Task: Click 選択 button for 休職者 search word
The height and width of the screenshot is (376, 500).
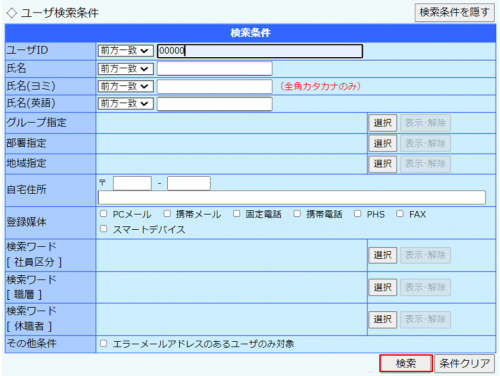Action: (383, 319)
